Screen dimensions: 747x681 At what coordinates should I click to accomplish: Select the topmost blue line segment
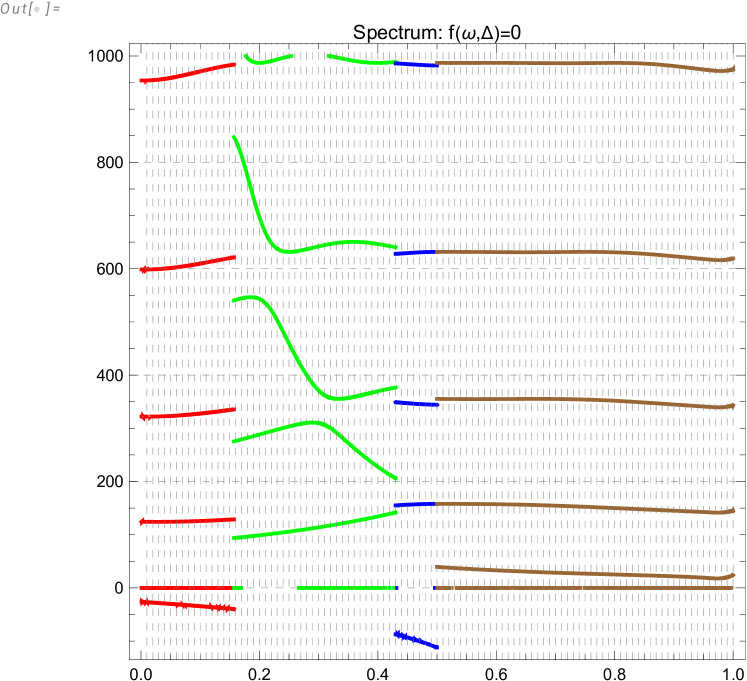point(416,64)
